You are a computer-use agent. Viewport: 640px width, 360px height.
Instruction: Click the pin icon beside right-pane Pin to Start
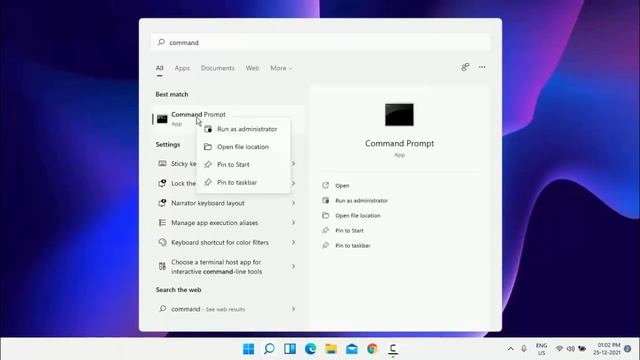click(325, 231)
